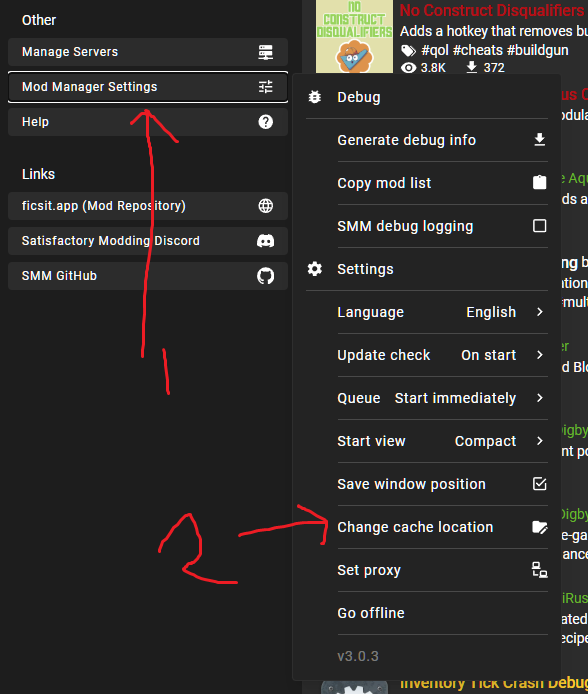Click the clipboard icon for Copy mod list
The height and width of the screenshot is (694, 588).
[x=539, y=182]
